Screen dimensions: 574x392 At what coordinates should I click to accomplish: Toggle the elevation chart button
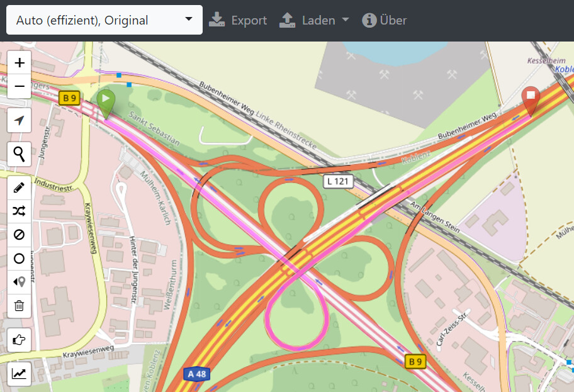click(20, 374)
